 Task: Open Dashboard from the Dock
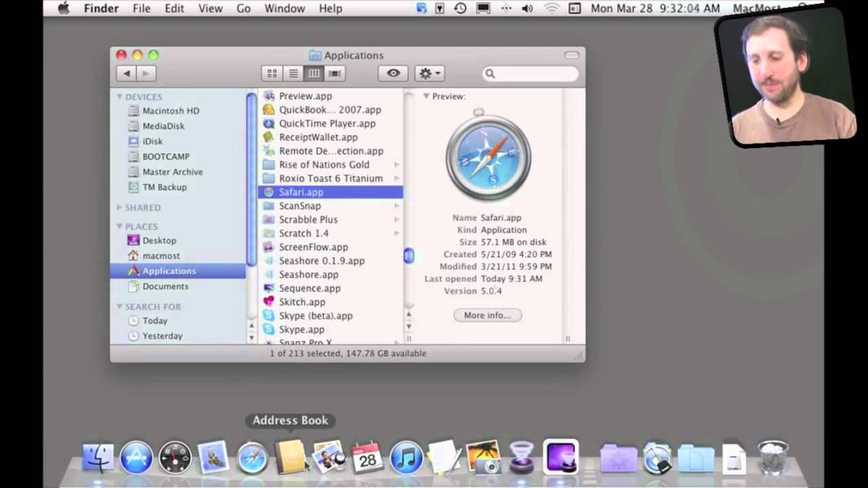pyautogui.click(x=175, y=457)
